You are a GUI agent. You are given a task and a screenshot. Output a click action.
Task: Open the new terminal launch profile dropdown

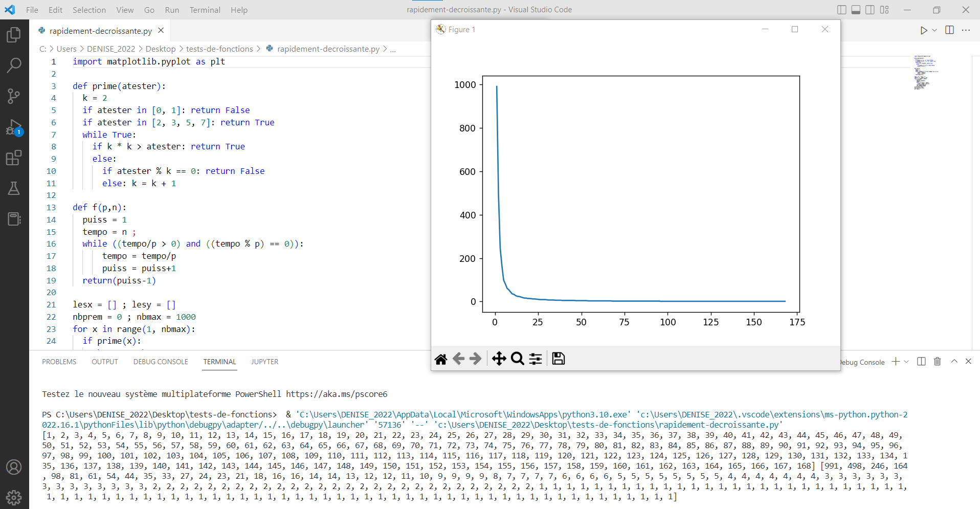(x=906, y=362)
